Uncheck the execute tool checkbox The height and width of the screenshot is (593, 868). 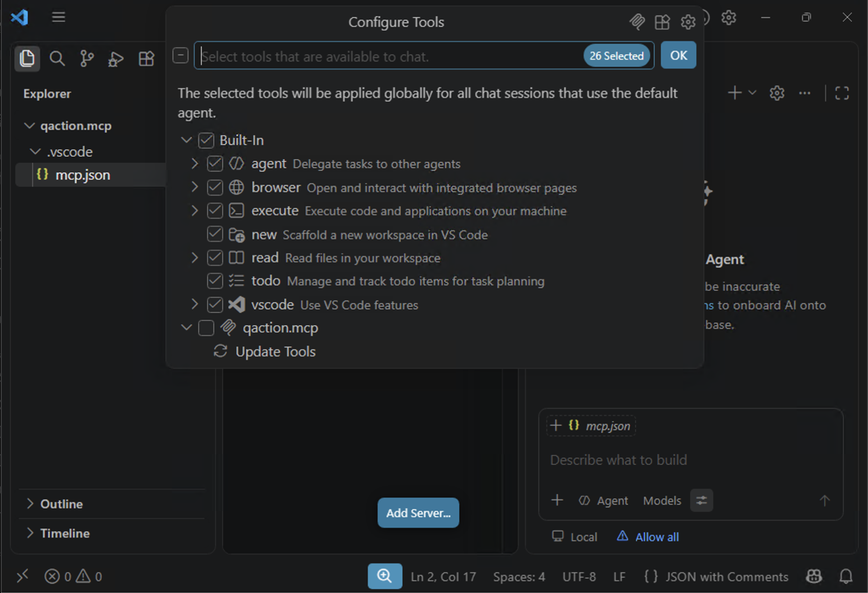coord(215,211)
